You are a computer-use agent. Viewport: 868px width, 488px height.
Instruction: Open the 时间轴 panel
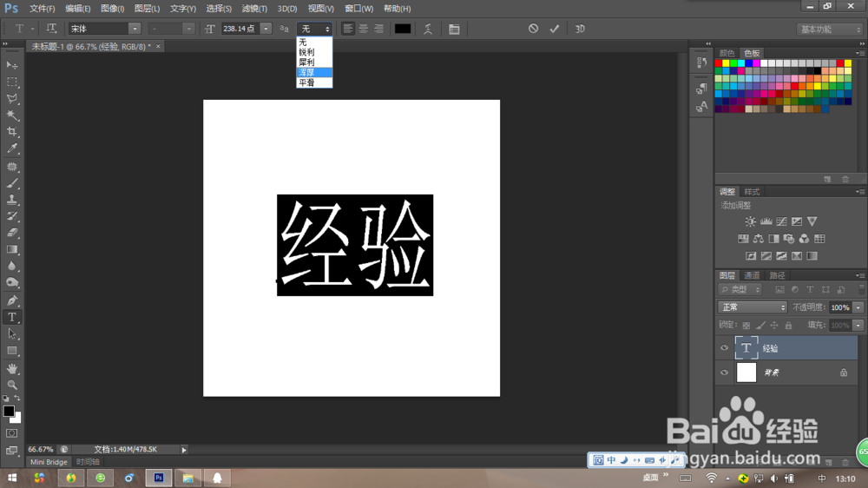[x=88, y=462]
